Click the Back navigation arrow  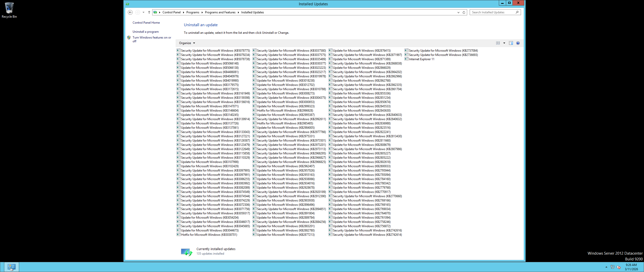(x=130, y=12)
